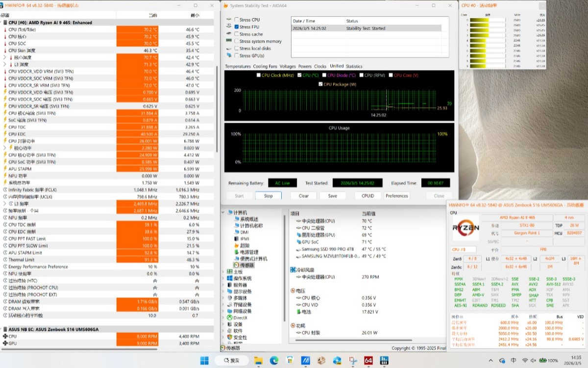Select 电源管理 power management in the tree
The width and height of the screenshot is (588, 368).
coord(249,252)
